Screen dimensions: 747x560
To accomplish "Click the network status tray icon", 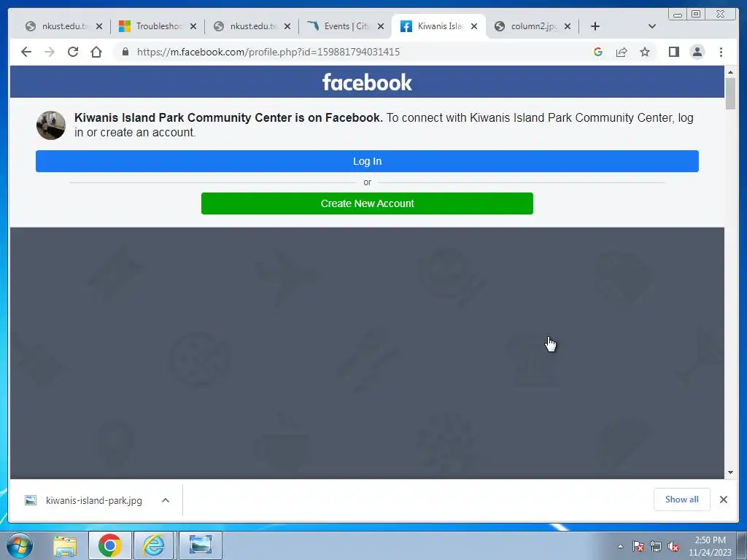I will [656, 546].
